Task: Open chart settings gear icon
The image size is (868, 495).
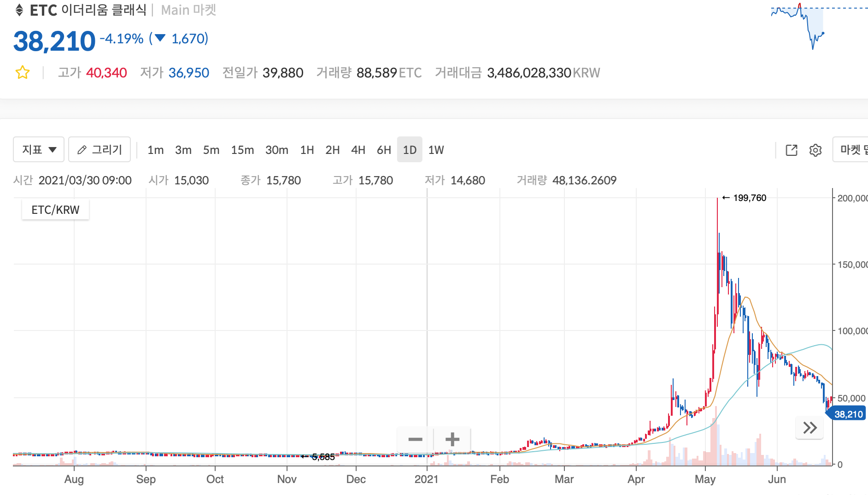Action: pyautogui.click(x=815, y=150)
